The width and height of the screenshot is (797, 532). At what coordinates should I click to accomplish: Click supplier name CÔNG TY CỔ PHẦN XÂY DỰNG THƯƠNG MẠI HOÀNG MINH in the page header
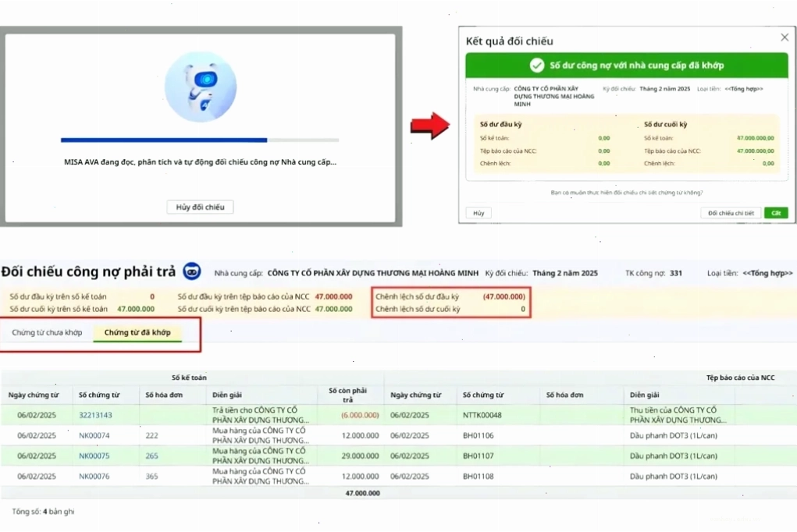(x=373, y=273)
